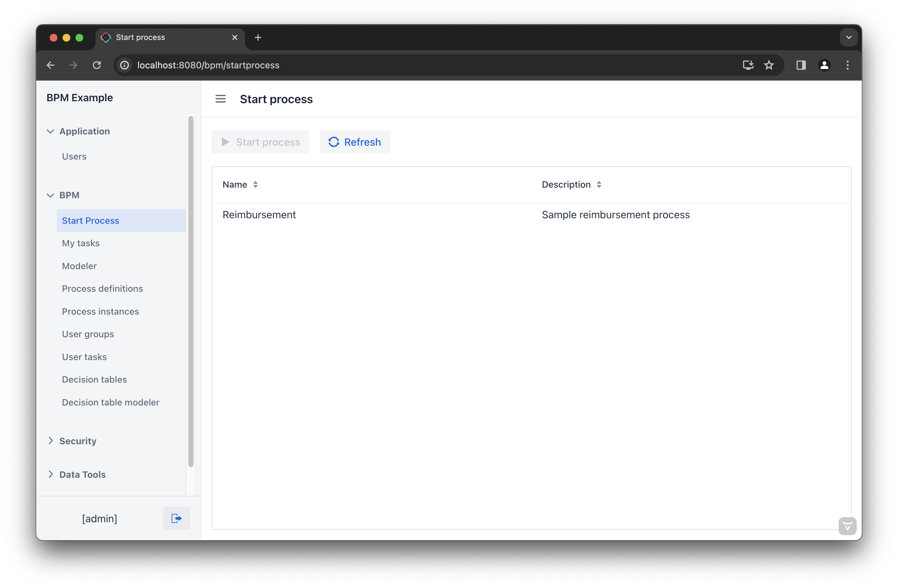Image resolution: width=898 pixels, height=588 pixels.
Task: Expand the Data Tools section
Action: click(51, 474)
